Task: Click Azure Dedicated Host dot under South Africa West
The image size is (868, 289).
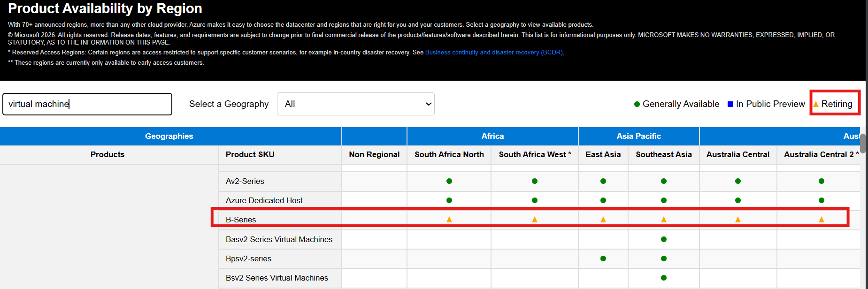Action: pos(535,200)
